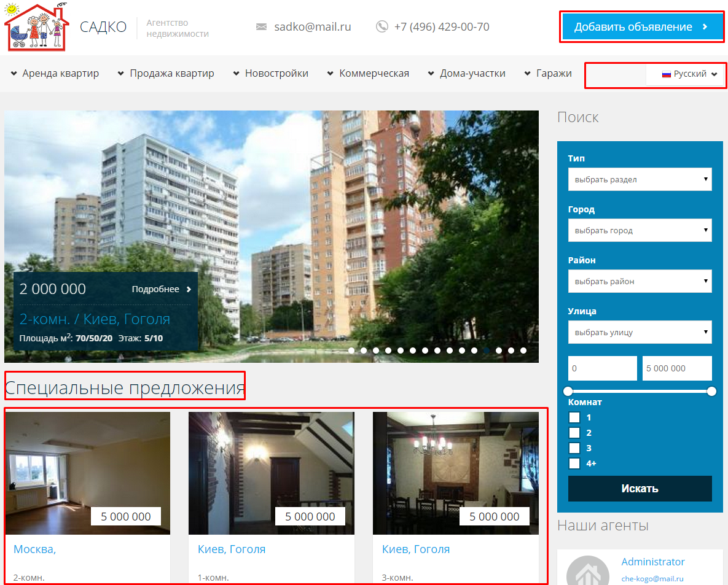
Task: Click the Поиск heading
Action: coord(577,117)
